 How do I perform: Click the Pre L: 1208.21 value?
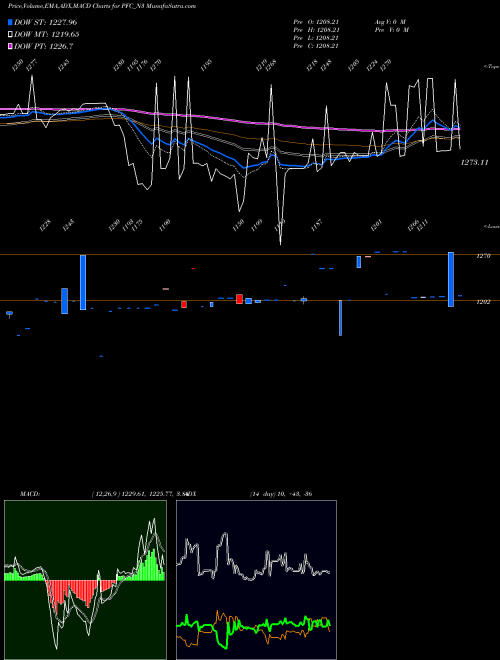click(x=316, y=38)
